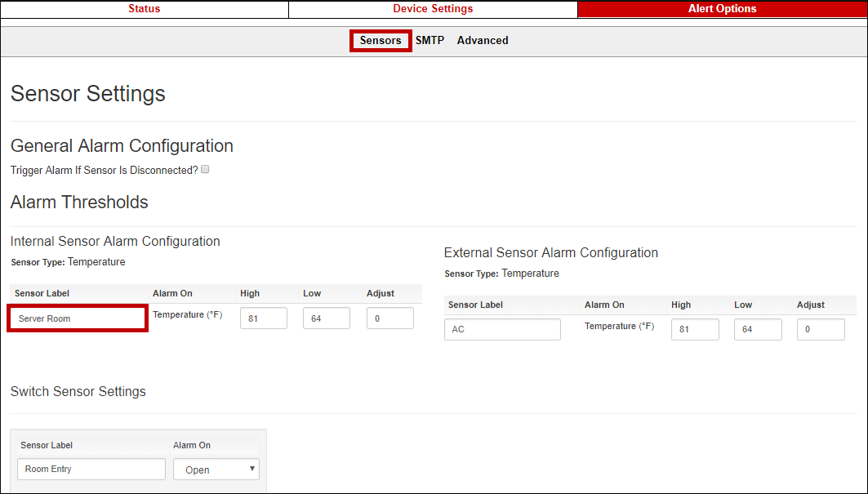
Task: Focus the internal sensor High threshold field
Action: coord(263,318)
